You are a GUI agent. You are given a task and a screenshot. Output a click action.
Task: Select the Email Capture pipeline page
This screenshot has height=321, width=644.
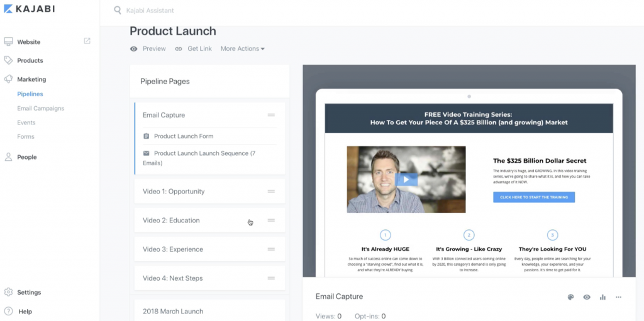(164, 115)
